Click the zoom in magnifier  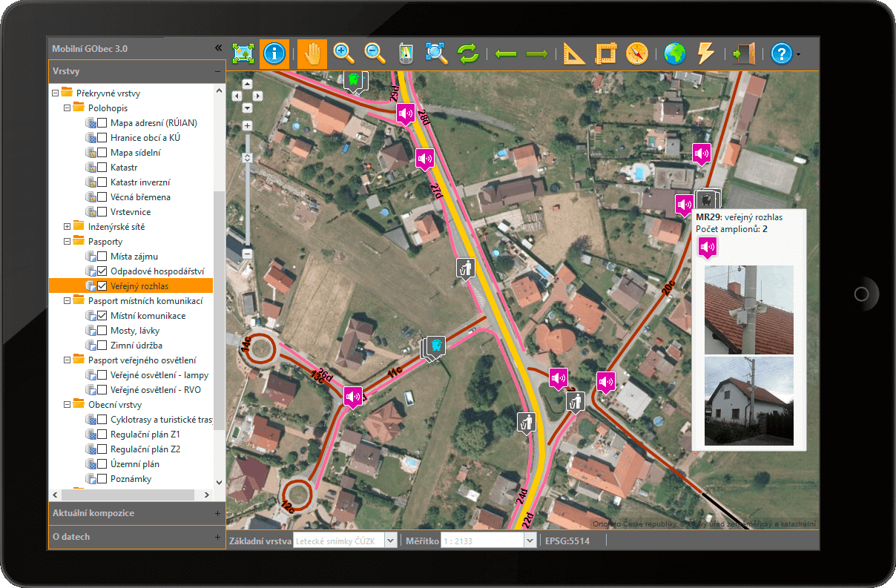343,53
